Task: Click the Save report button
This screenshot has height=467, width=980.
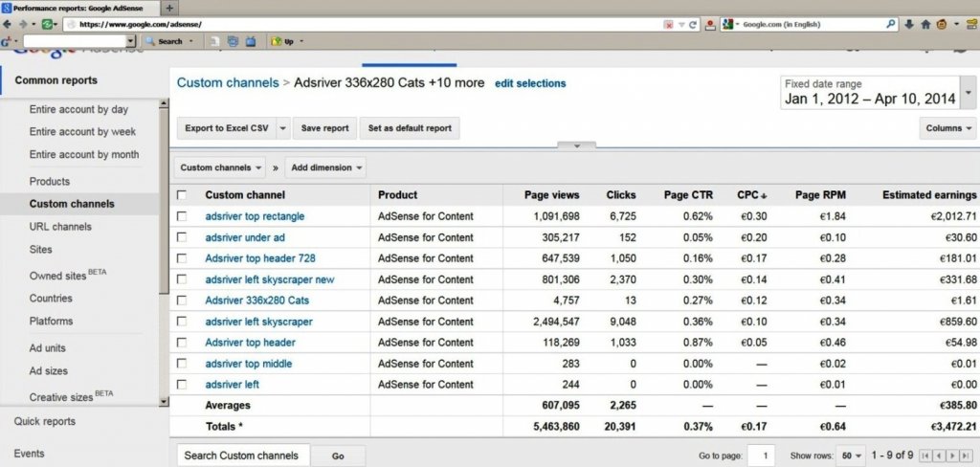Action: click(x=324, y=127)
